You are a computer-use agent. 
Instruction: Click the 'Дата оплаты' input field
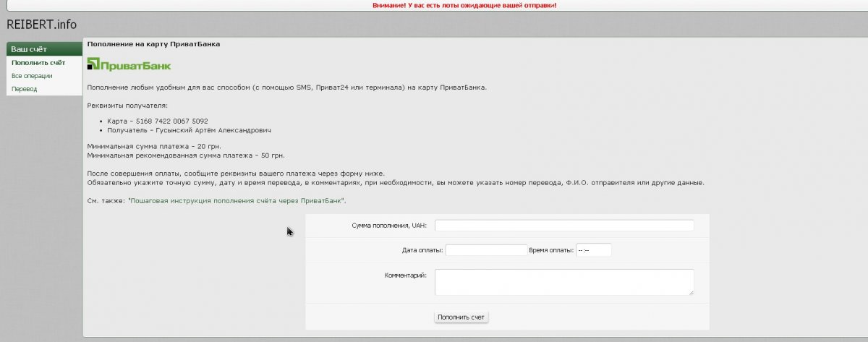pyautogui.click(x=486, y=250)
